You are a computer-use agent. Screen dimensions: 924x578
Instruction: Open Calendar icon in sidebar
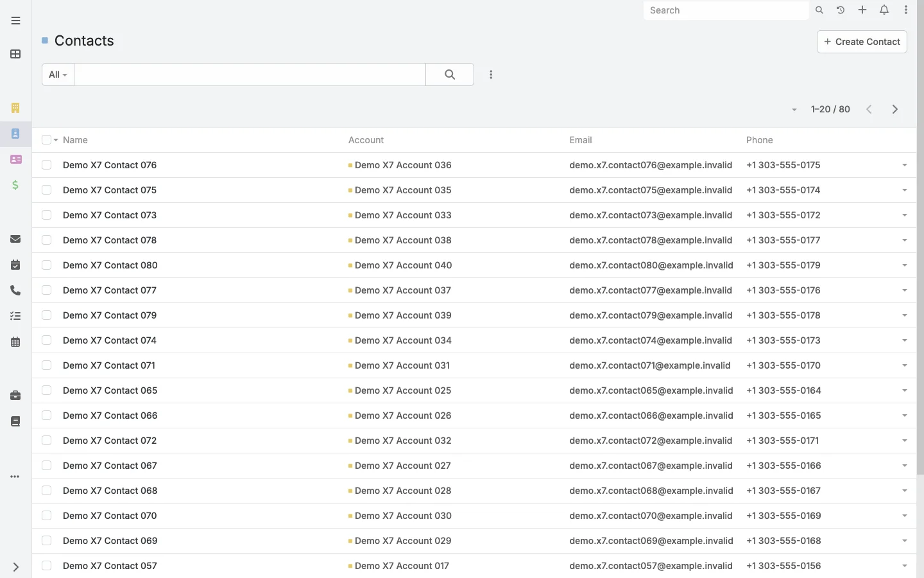coord(15,342)
